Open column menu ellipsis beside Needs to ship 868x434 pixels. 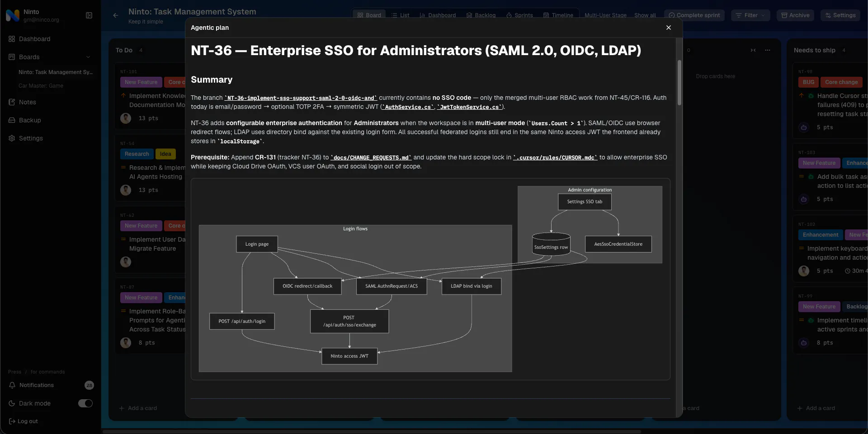768,50
